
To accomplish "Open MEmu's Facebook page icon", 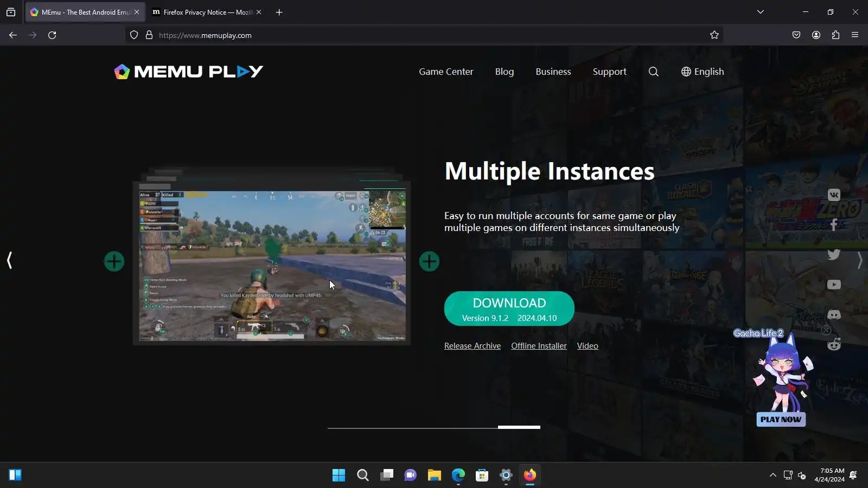I will tap(834, 224).
